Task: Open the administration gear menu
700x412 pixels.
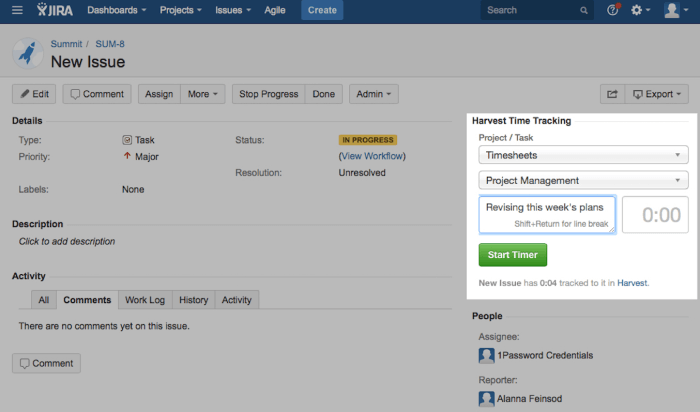Action: [x=640, y=10]
